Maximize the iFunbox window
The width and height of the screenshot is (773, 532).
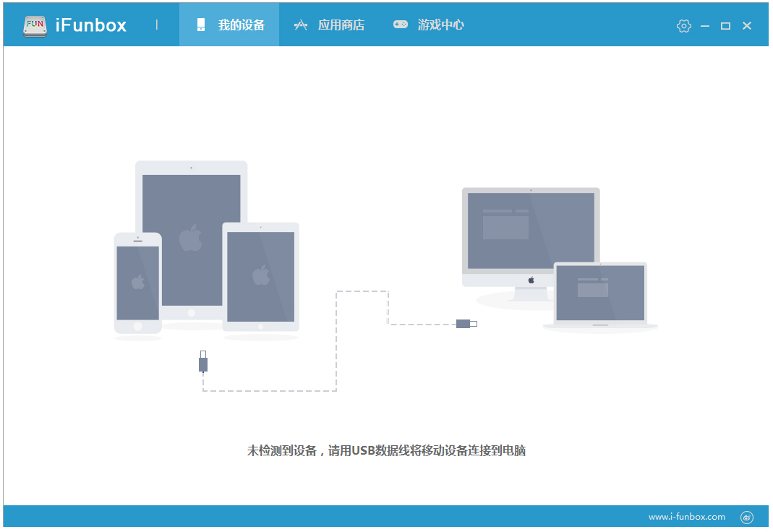tap(725, 25)
